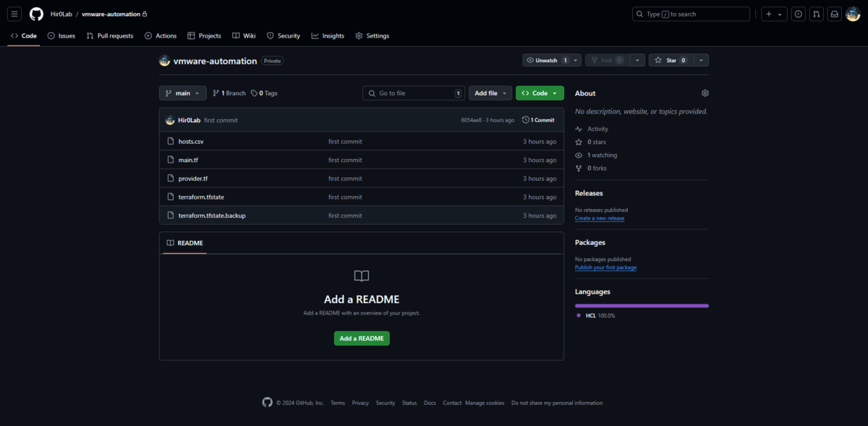The image size is (868, 426).
Task: Switch to the Code tab
Action: (24, 35)
